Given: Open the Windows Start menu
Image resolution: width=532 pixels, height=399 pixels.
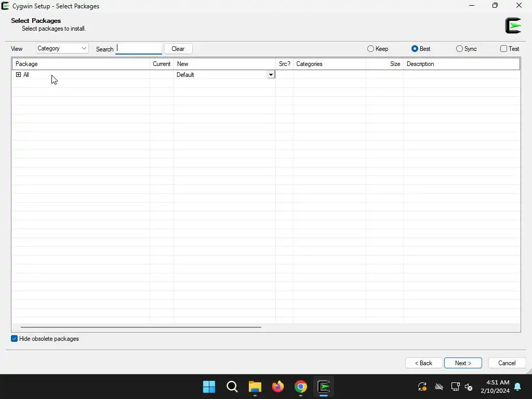Looking at the screenshot, I should [x=209, y=387].
